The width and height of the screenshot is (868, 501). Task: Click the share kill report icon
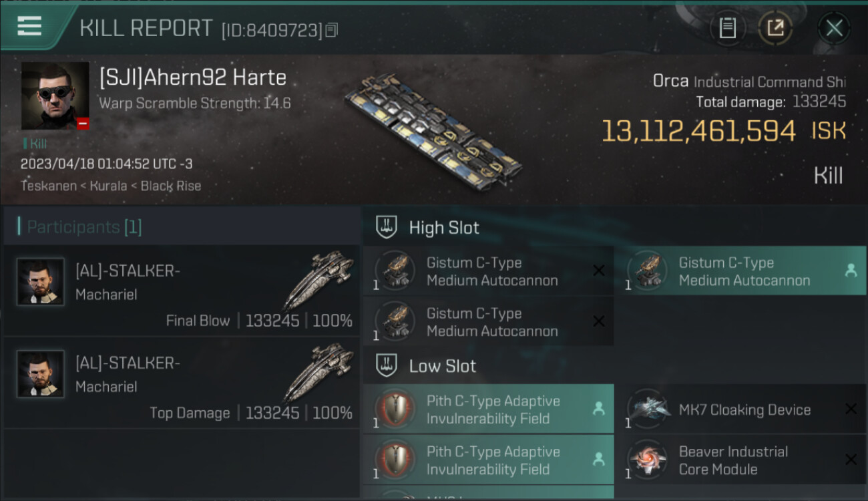coord(775,28)
